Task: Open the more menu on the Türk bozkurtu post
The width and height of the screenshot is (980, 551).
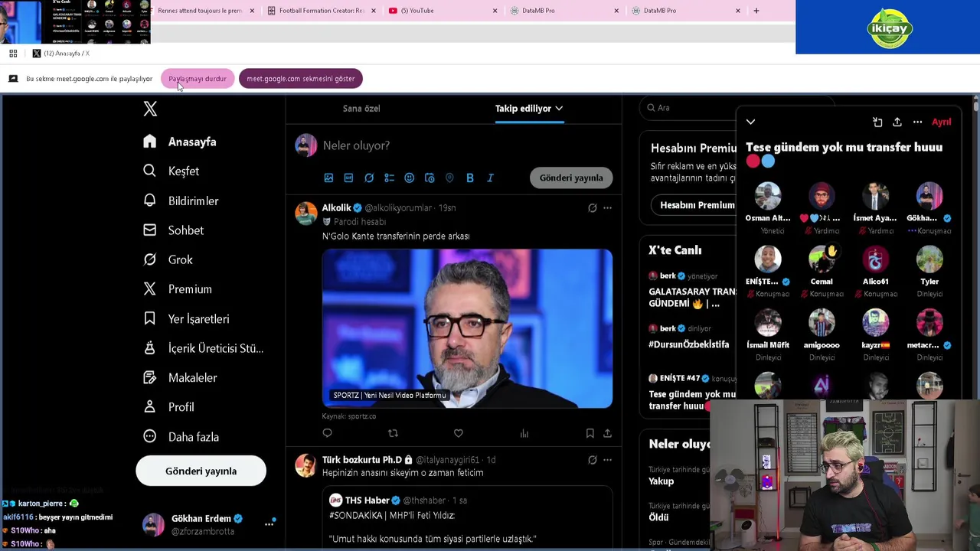Action: [x=607, y=460]
